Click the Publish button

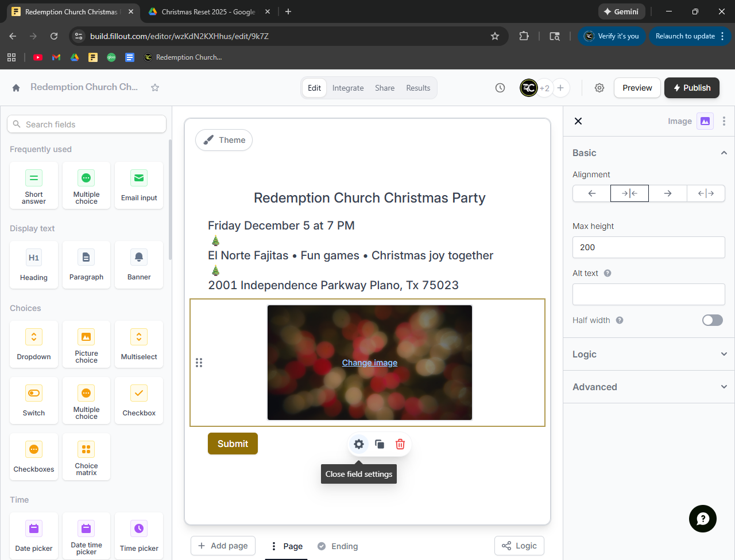692,88
